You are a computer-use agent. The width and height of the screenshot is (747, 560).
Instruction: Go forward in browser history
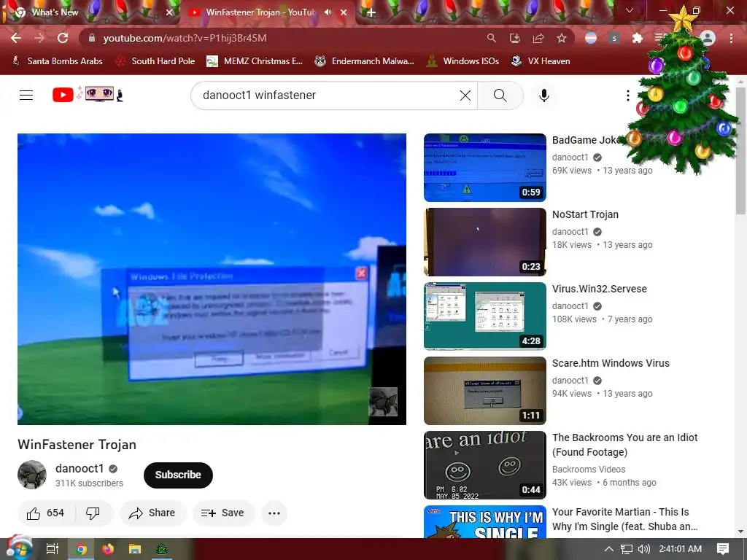(x=39, y=38)
